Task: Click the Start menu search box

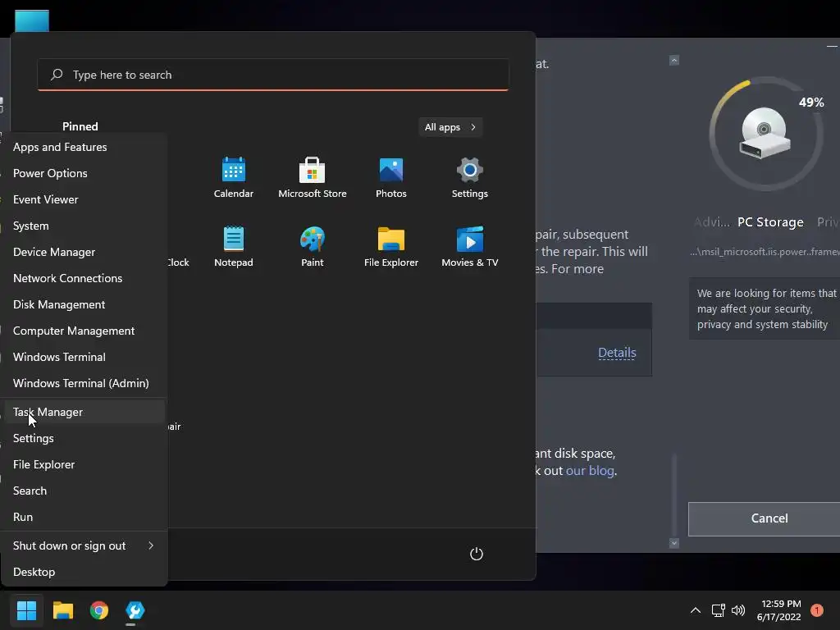Action: pos(272,75)
